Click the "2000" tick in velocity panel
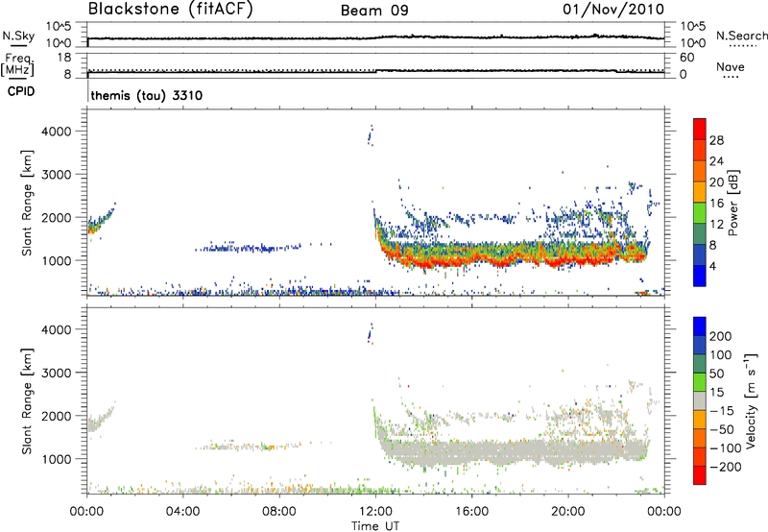The height and width of the screenshot is (532, 768). (x=57, y=416)
